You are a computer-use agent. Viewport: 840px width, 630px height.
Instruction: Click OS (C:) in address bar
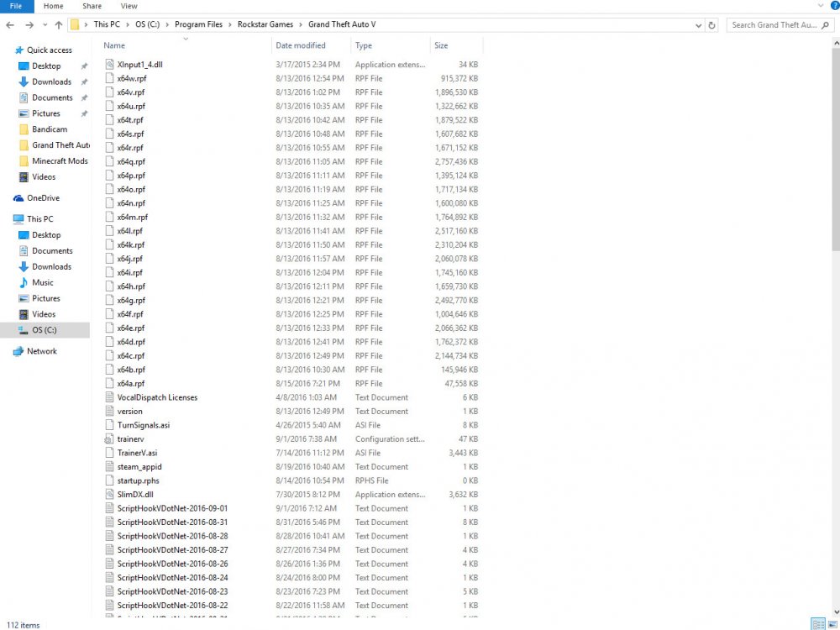coord(147,24)
